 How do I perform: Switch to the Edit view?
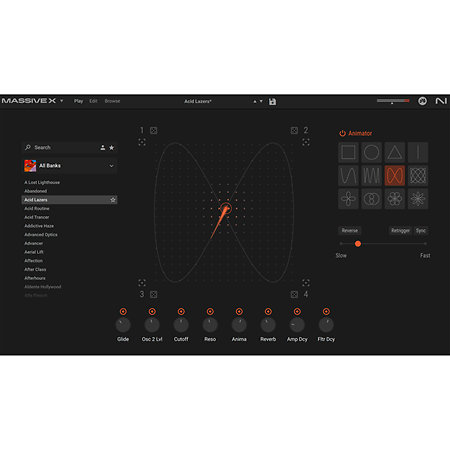[93, 101]
